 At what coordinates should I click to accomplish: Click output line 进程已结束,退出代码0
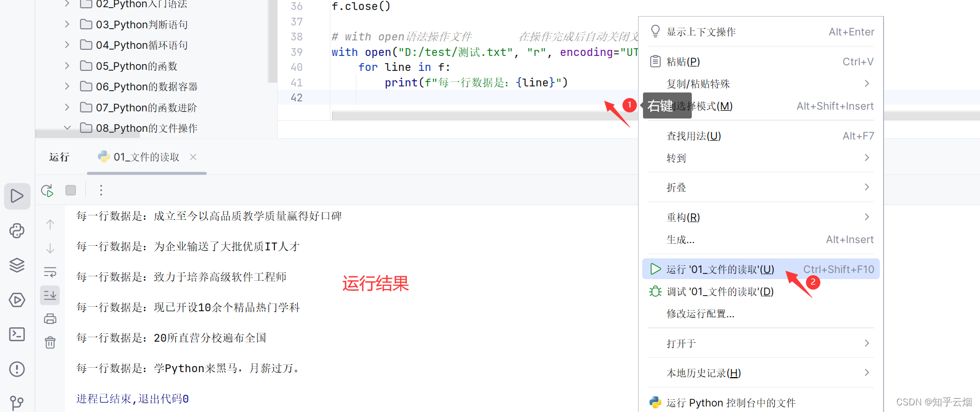[x=132, y=399]
